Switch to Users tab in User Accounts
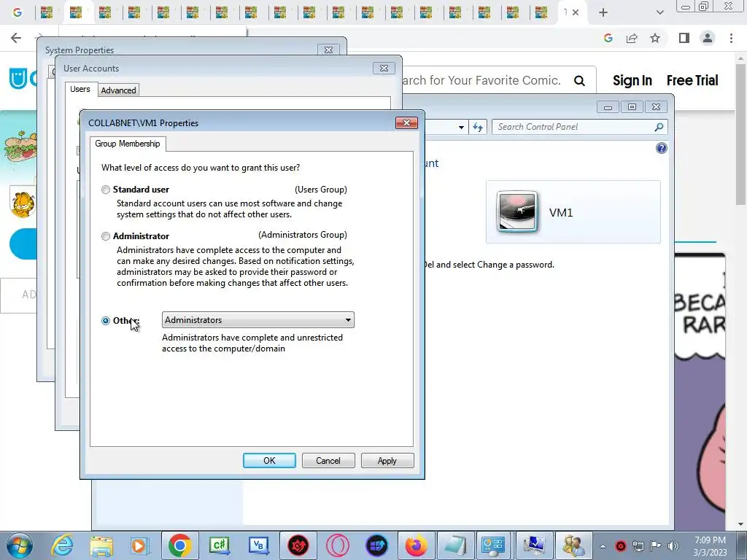Viewport: 747px width, 560px height. (80, 89)
